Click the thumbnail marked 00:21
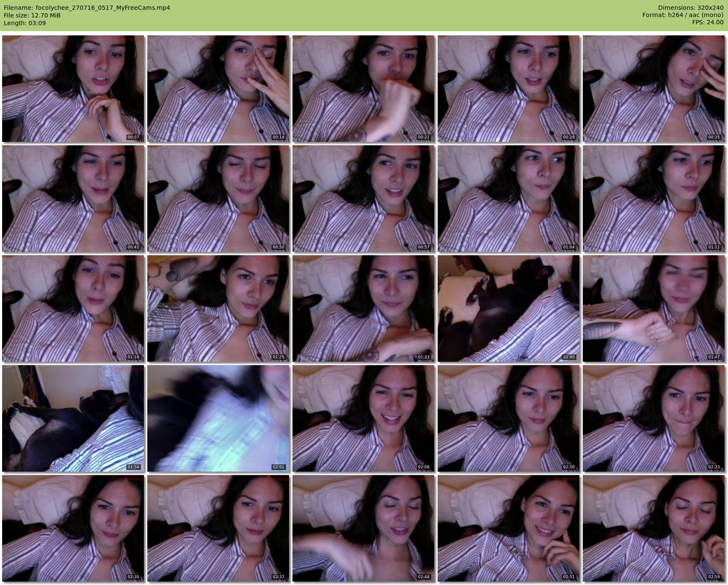 coord(364,89)
